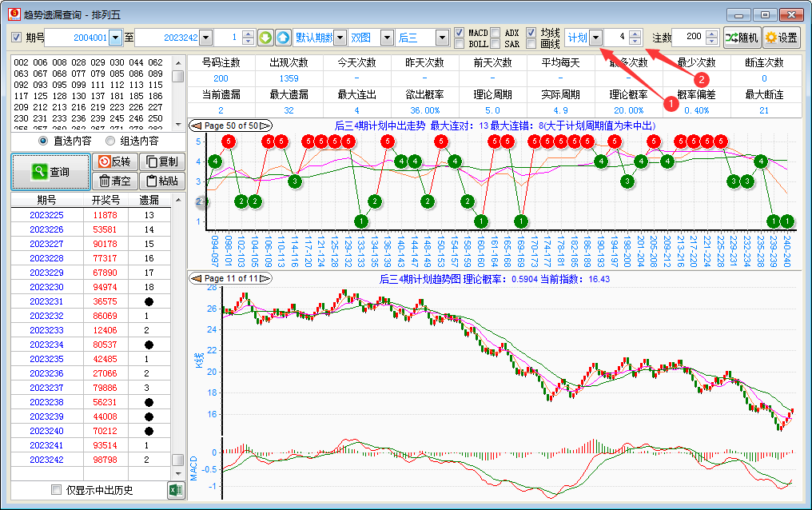Click the 查询 search button
Image resolution: width=812 pixels, height=510 pixels.
click(50, 171)
